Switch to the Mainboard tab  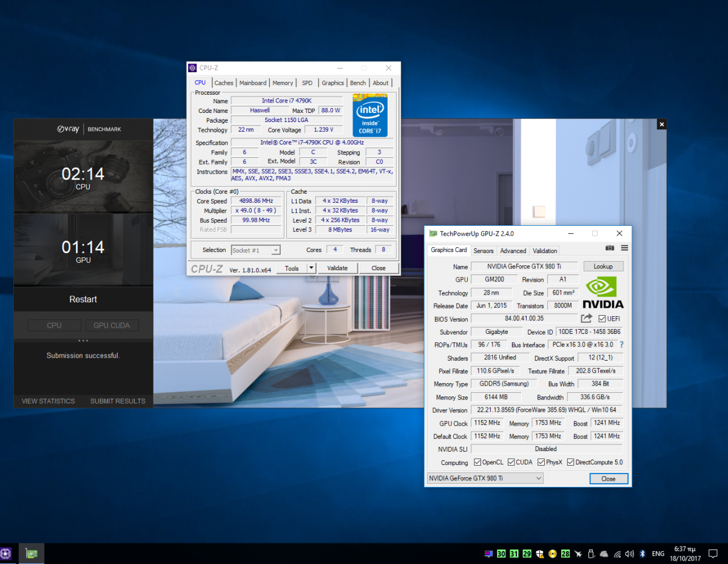coord(253,83)
